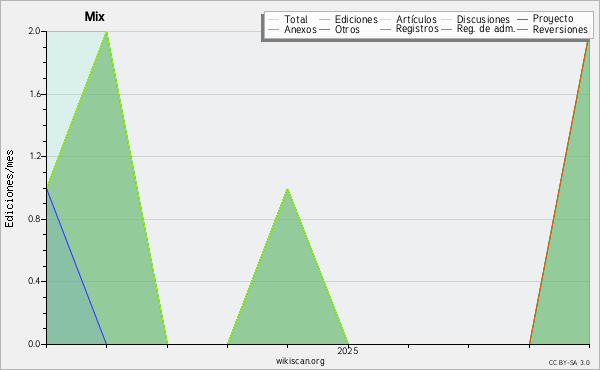The image size is (600, 370).
Task: Click the Ediciones/mes y-axis title
Action: 9,189
